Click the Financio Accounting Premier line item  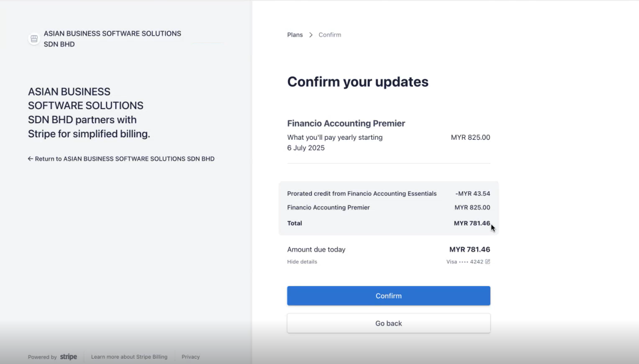pyautogui.click(x=328, y=208)
